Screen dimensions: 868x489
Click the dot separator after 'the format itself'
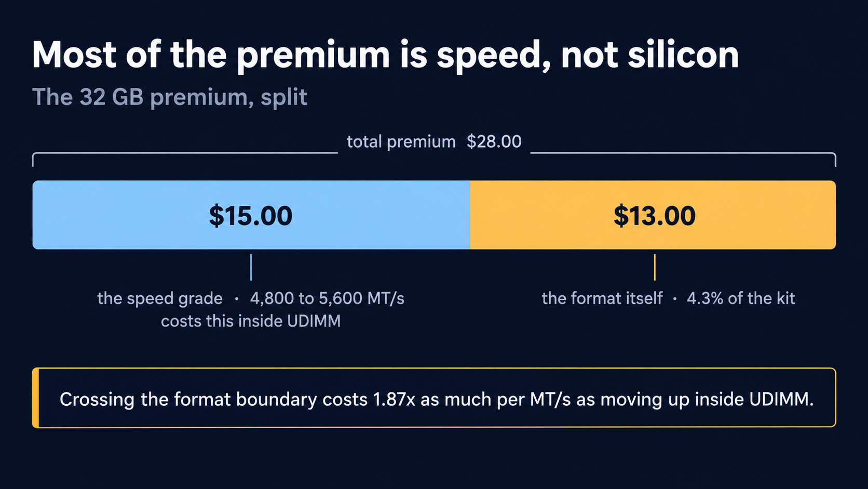point(675,299)
